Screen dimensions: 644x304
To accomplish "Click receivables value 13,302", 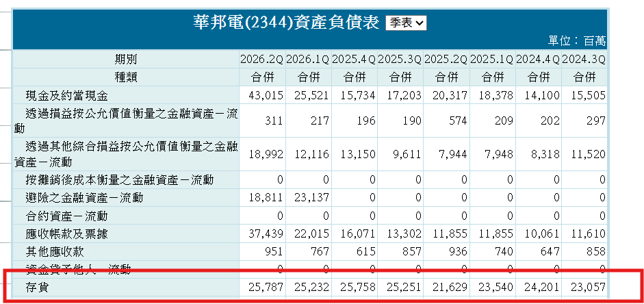I will (404, 233).
